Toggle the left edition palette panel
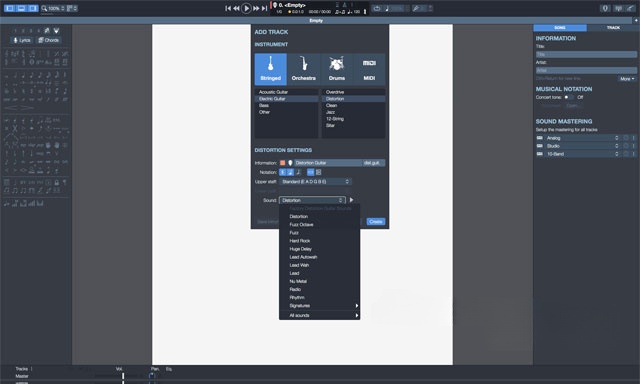The width and height of the screenshot is (640, 384). click(x=10, y=8)
